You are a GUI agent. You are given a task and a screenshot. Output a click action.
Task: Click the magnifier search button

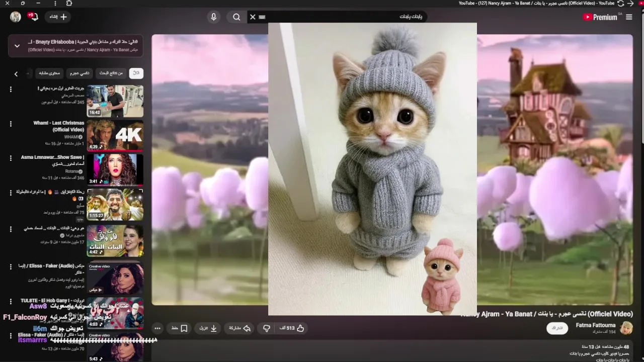[236, 17]
